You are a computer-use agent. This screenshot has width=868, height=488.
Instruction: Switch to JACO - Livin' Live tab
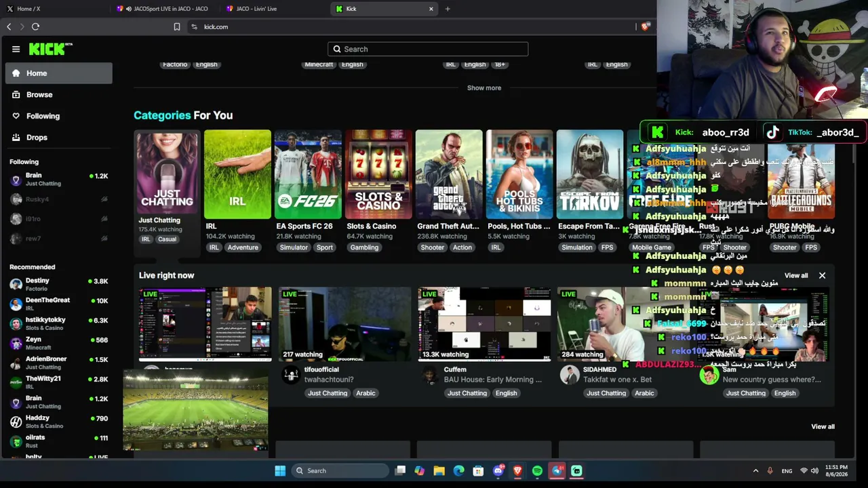coord(273,9)
